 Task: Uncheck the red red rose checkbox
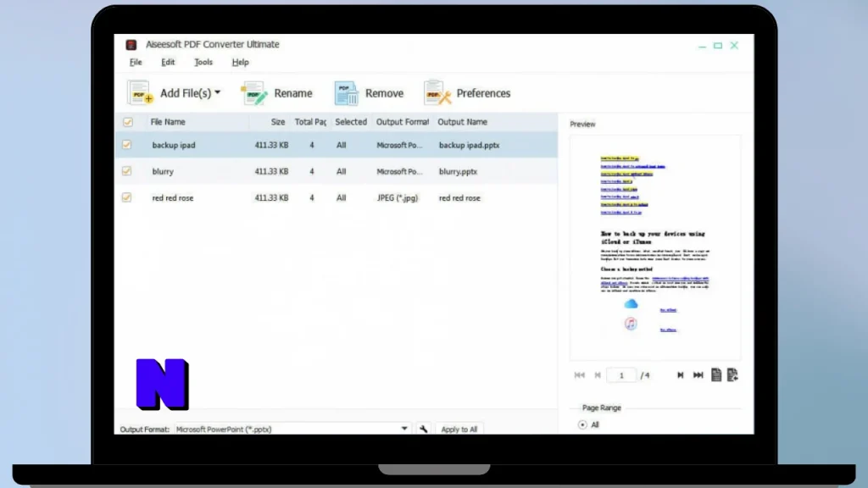127,197
